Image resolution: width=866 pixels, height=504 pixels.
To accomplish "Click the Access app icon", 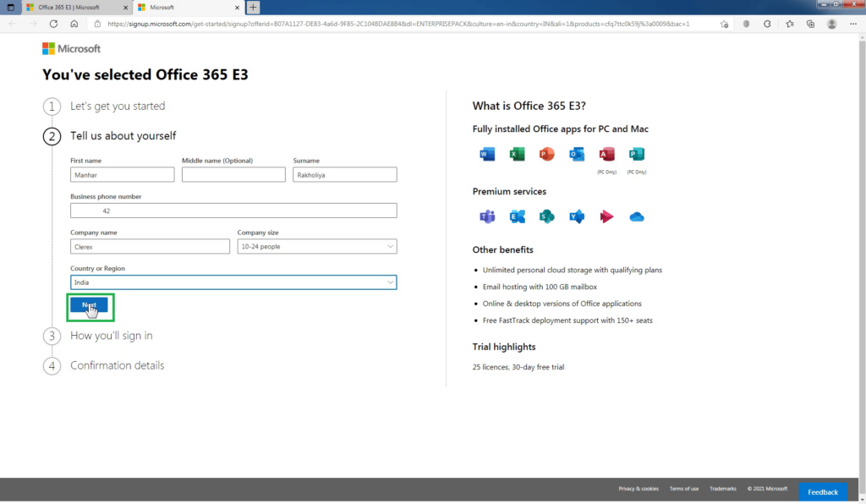I will point(606,154).
